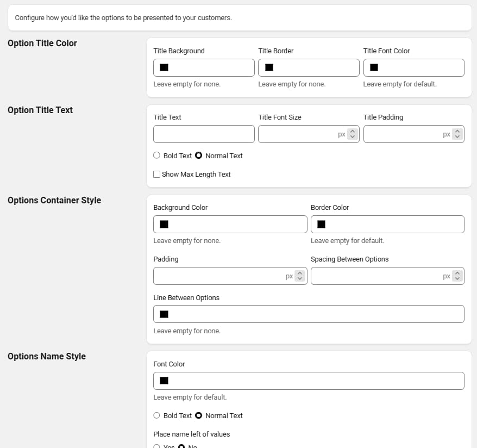The height and width of the screenshot is (448, 477).
Task: Click the Title Font Size input field
Action: pyautogui.click(x=309, y=134)
